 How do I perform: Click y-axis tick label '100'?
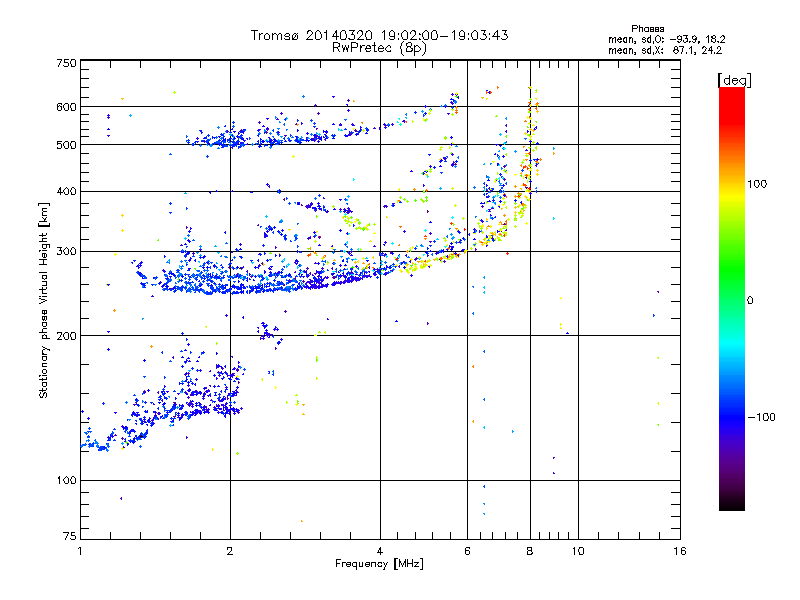click(x=66, y=481)
